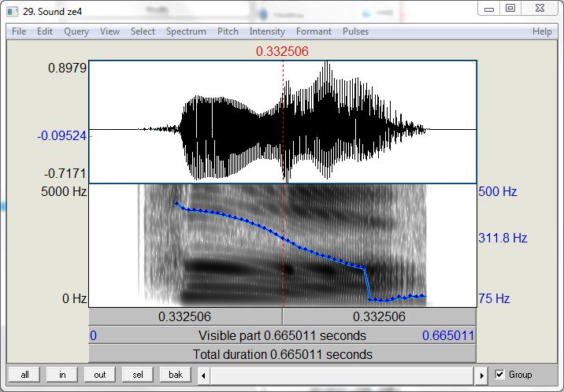This screenshot has height=392, width=564.
Task: Click the red cursor time 0.332506 label
Action: click(x=282, y=51)
